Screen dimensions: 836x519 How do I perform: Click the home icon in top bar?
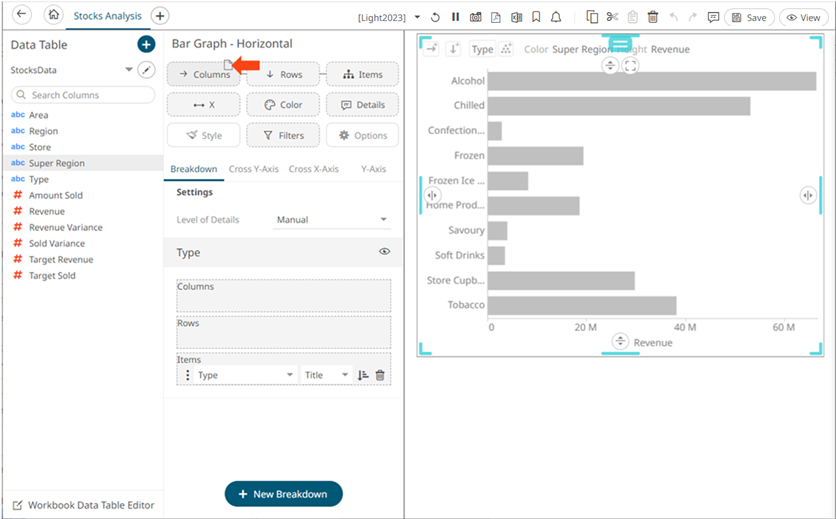point(54,16)
